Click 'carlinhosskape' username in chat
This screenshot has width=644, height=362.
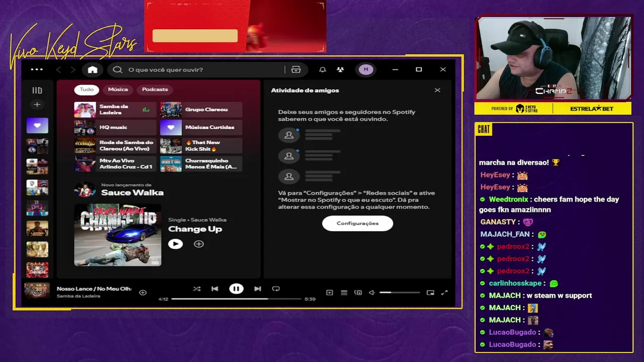point(516,283)
